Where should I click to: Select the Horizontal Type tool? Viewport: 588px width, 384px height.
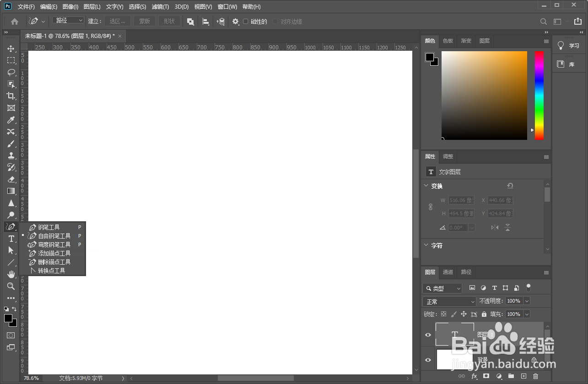coord(11,239)
